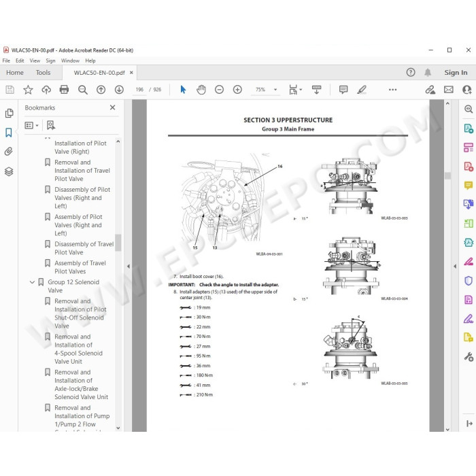Open right pane search tool
Screen dimensions: 476x476
469,109
